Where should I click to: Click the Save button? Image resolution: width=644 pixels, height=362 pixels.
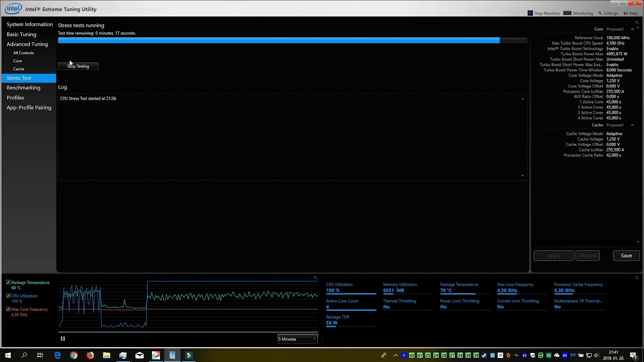click(x=626, y=255)
